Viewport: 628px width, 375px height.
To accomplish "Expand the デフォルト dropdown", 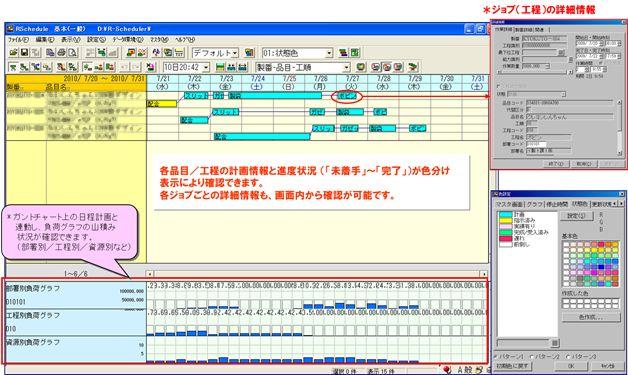I will click(x=235, y=53).
